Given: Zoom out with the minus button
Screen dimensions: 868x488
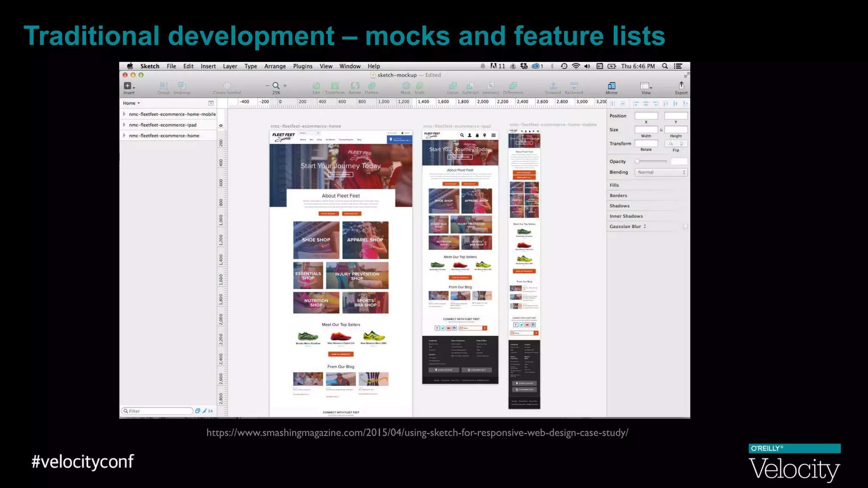Looking at the screenshot, I should point(267,86).
